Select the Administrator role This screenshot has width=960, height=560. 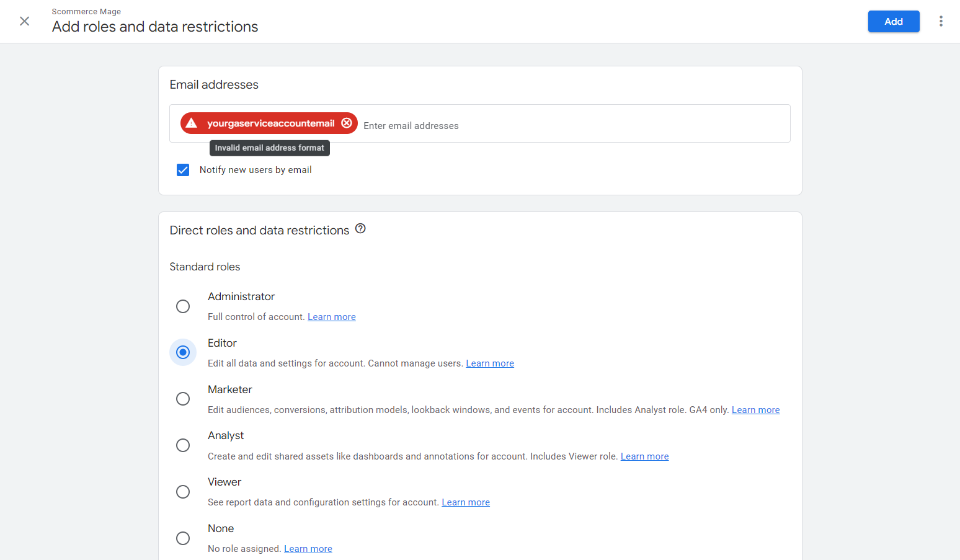point(183,306)
